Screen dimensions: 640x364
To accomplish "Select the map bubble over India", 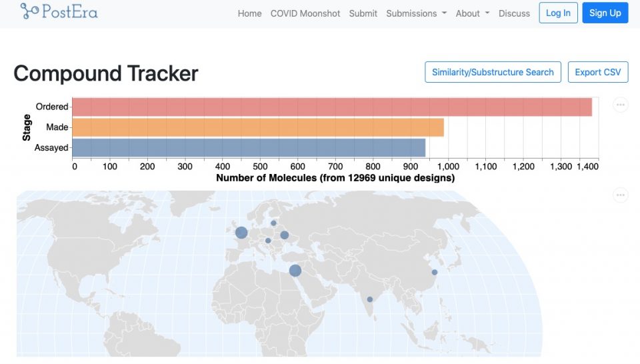I will pos(370,299).
